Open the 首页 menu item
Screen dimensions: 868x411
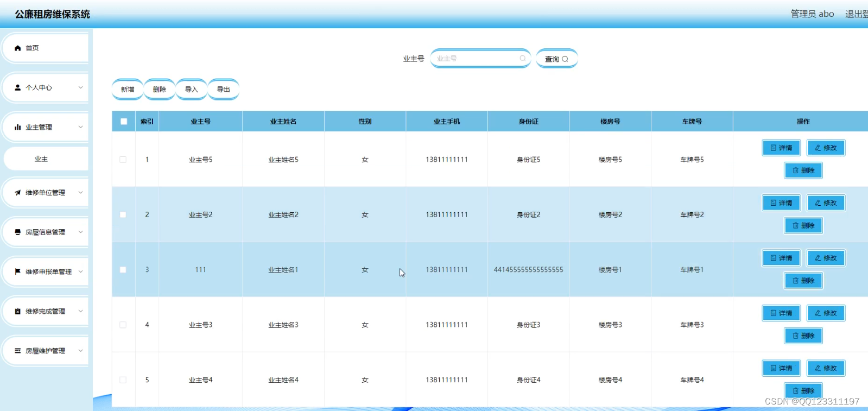pos(46,48)
